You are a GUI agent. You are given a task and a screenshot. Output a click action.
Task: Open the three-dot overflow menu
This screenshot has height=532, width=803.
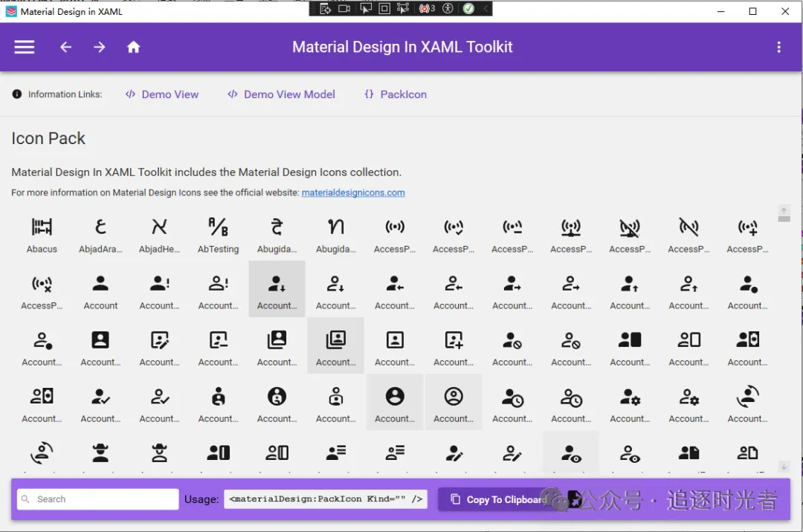point(778,47)
